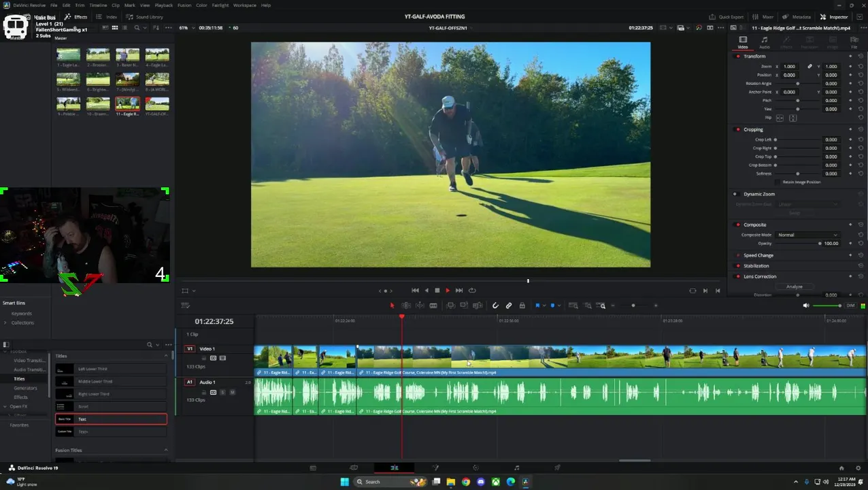Jump to first frame button
This screenshot has width=868, height=490.
415,291
